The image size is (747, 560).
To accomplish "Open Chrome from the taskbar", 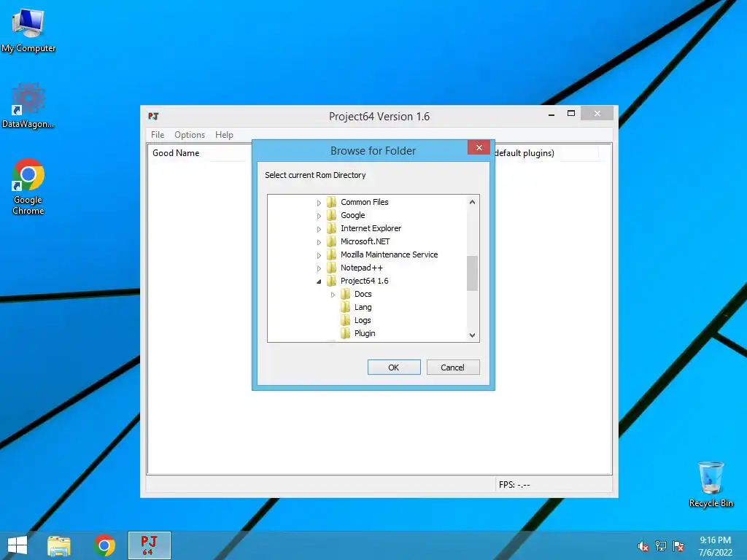I will click(x=104, y=545).
